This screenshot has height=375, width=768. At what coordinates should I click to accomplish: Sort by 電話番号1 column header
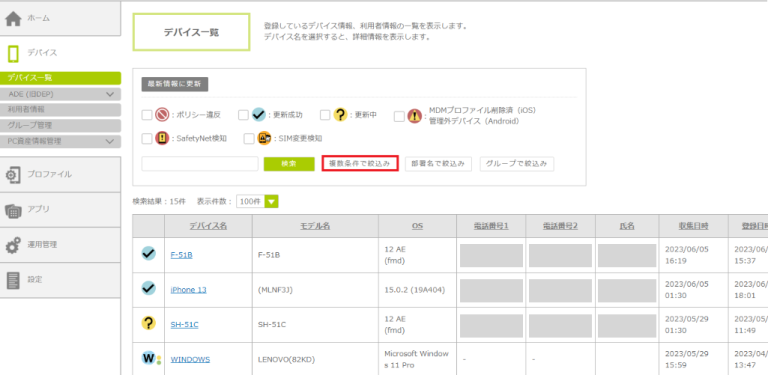tap(491, 226)
